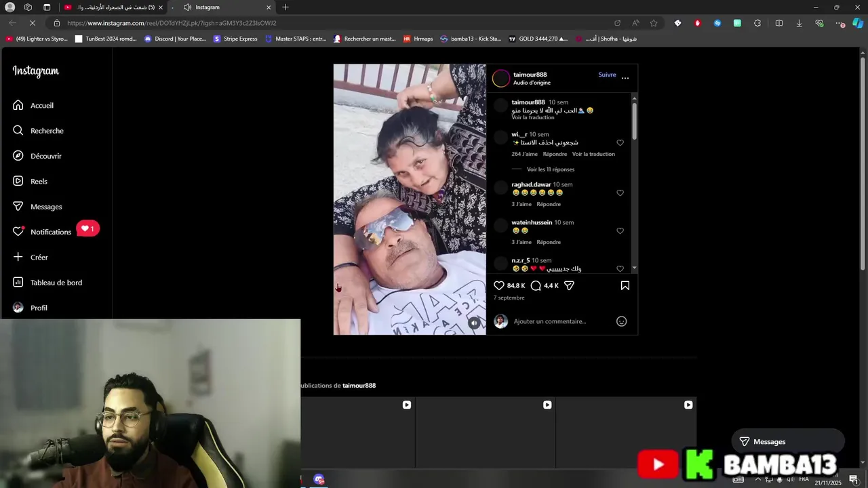Viewport: 868px width, 488px height.
Task: Like wi._r's comment
Action: pyautogui.click(x=620, y=143)
